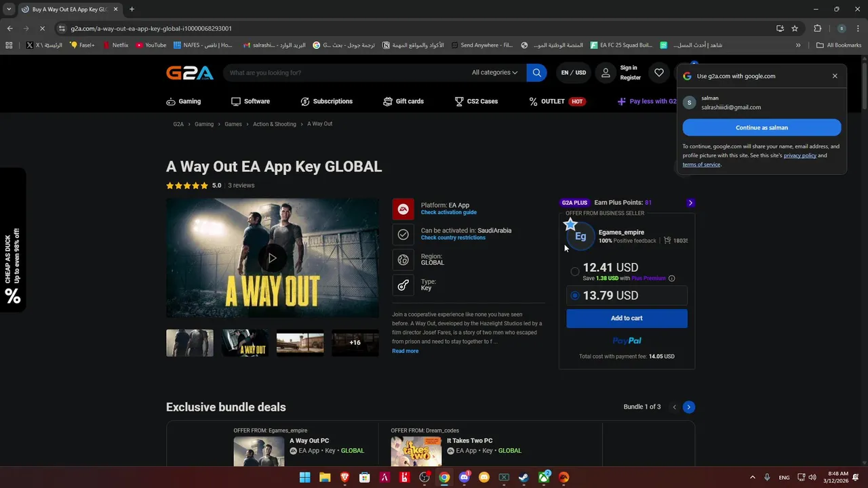Click Action & Shooting breadcrumb
868x488 pixels.
point(275,124)
